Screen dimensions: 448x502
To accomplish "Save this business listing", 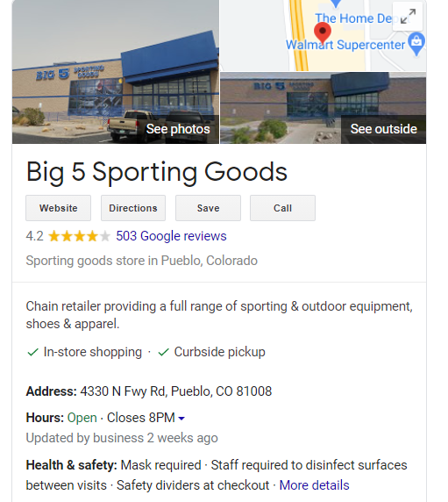I will pos(208,208).
